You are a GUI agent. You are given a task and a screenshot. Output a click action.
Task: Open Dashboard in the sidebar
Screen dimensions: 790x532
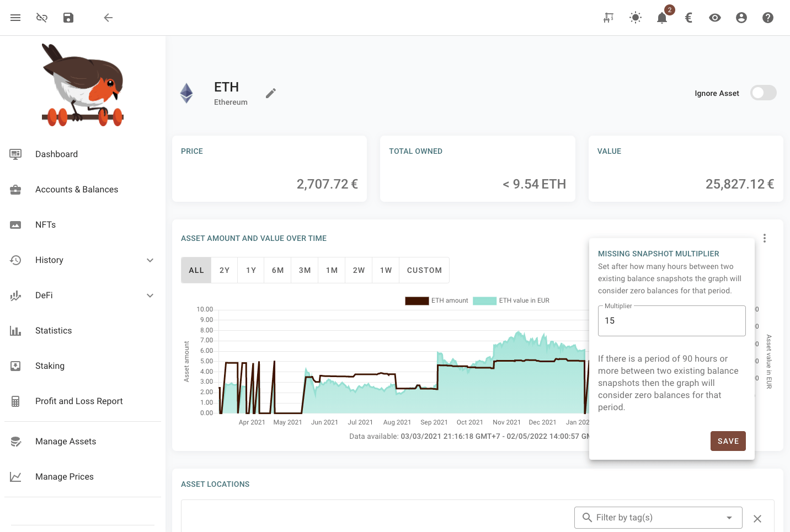(83, 154)
